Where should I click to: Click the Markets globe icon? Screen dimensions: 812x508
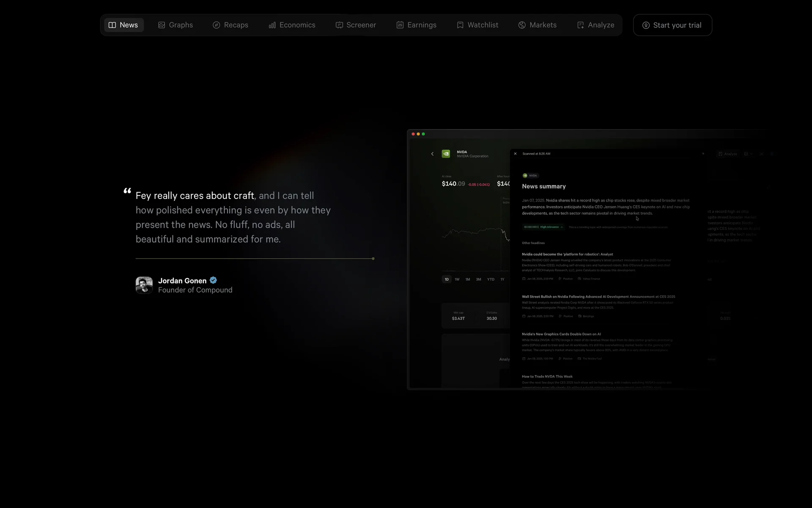click(522, 25)
